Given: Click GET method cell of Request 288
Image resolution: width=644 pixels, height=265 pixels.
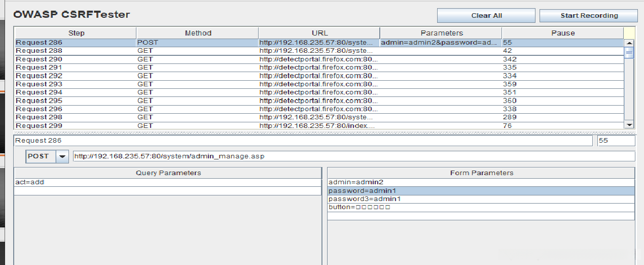Looking at the screenshot, I should 197,51.
